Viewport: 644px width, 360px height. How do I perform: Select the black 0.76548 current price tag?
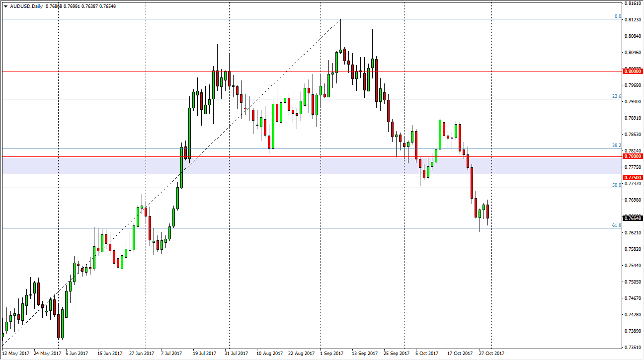[x=632, y=217]
